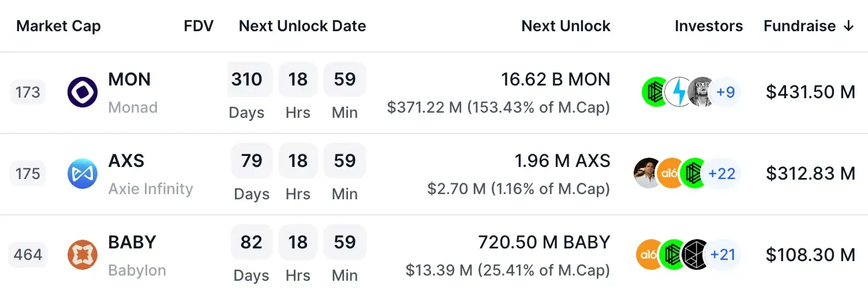The image size is (868, 290).
Task: Sort by the Market Cap column header
Action: coord(58,26)
